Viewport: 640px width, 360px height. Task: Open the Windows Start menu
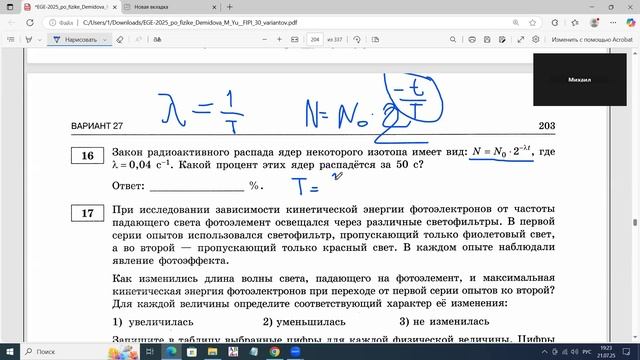click(x=10, y=351)
